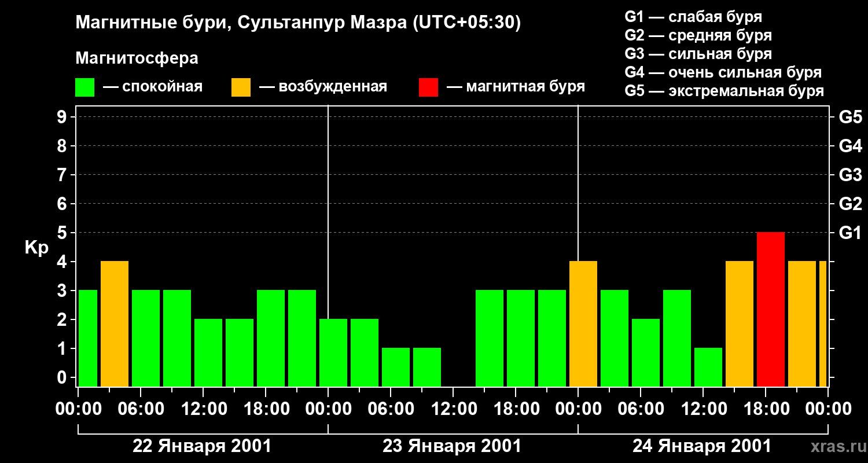Image resolution: width=868 pixels, height=463 pixels.
Task: Select the orange bar at midnight starting 24 Января
Action: [x=583, y=324]
